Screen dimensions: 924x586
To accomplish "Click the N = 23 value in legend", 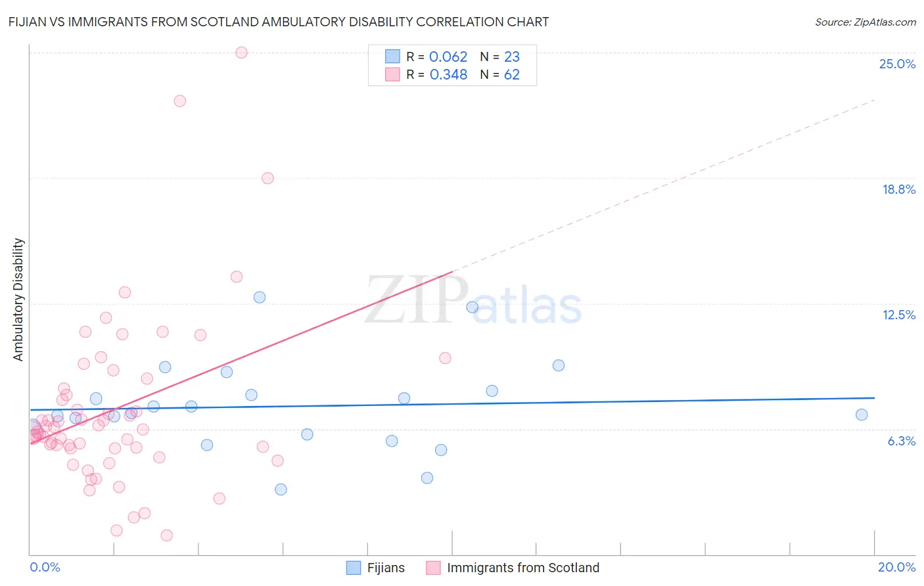I will point(499,56).
